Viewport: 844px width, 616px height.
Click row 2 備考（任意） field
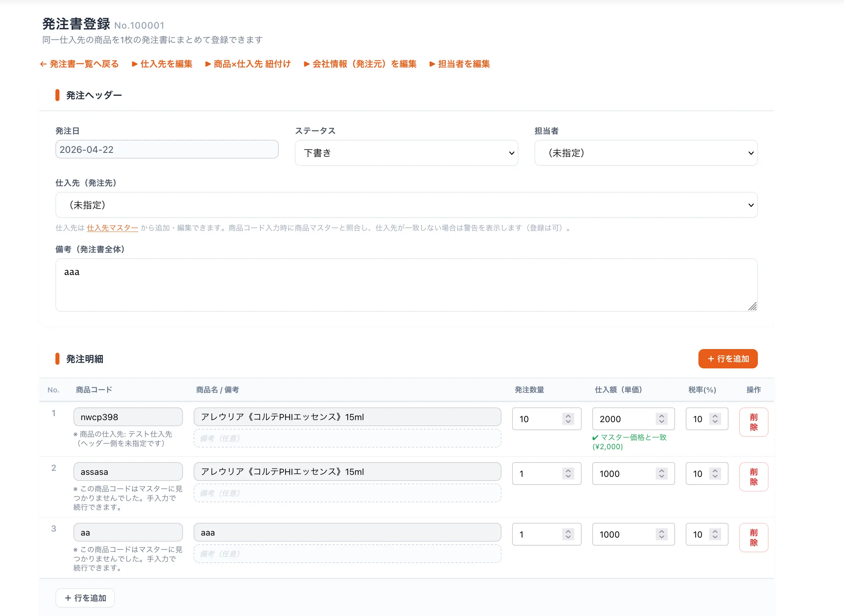[x=347, y=493]
